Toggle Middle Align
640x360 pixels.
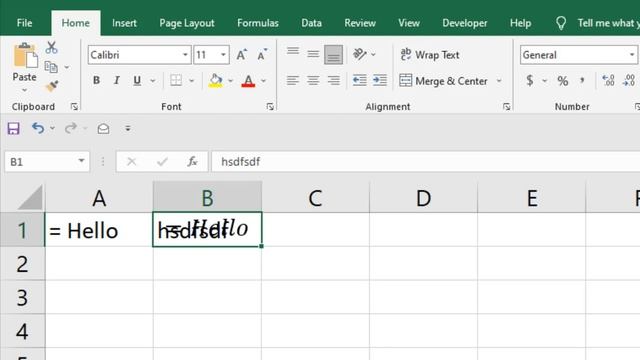click(x=313, y=54)
